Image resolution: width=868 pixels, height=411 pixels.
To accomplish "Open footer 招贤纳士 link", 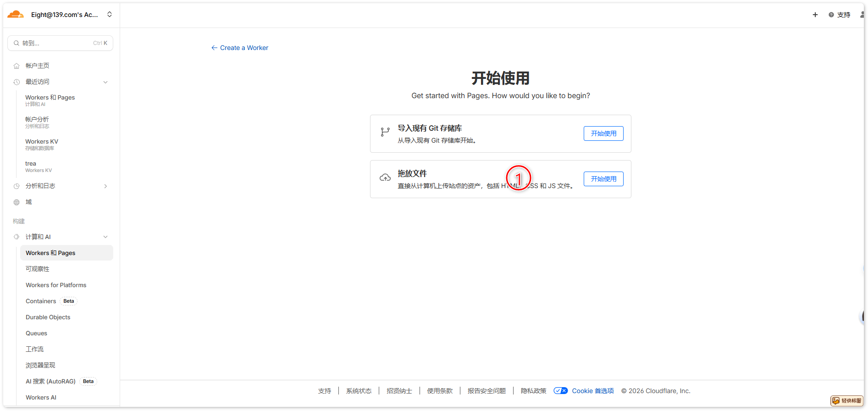I will 399,391.
